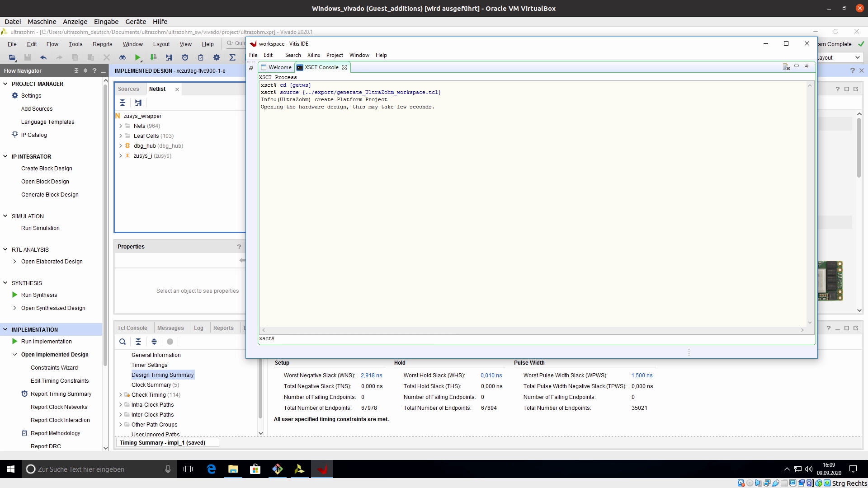Screen dimensions: 868x488
Task: Click the green Run flow toolbar icon
Action: pyautogui.click(x=137, y=57)
